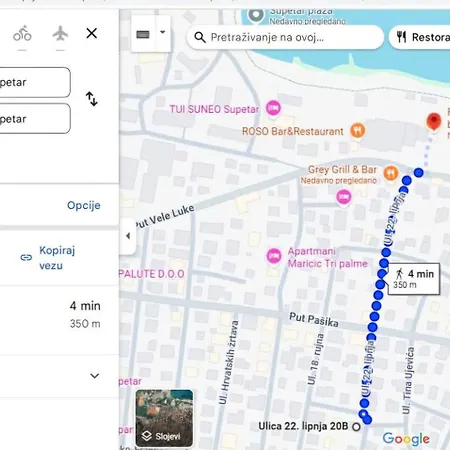Open the Slojevi layers thumbnail
Viewport: 450px width, 450px height.
click(164, 418)
